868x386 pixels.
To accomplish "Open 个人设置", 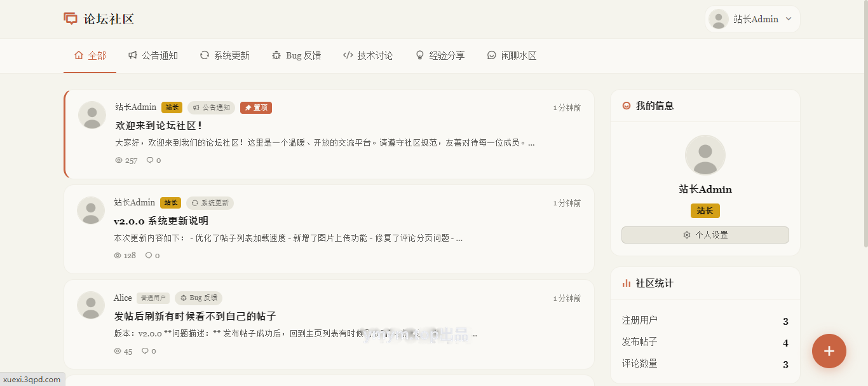I will (x=705, y=235).
